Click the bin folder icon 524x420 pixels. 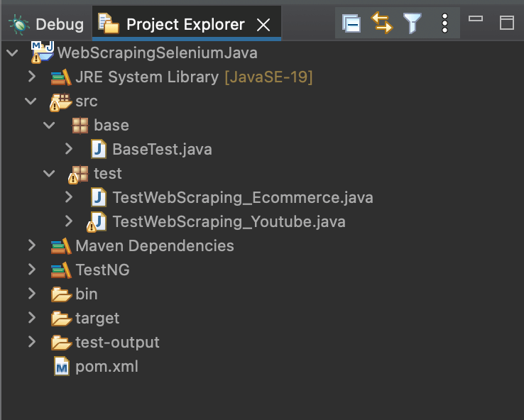tap(62, 294)
